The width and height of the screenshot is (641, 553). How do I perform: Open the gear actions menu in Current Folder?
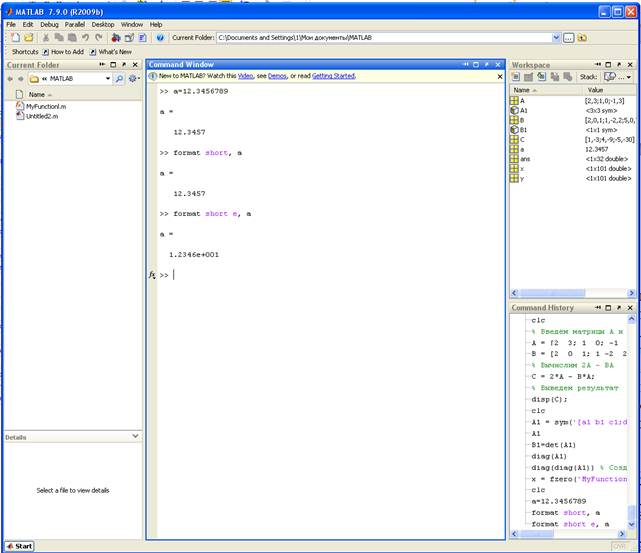[134, 78]
